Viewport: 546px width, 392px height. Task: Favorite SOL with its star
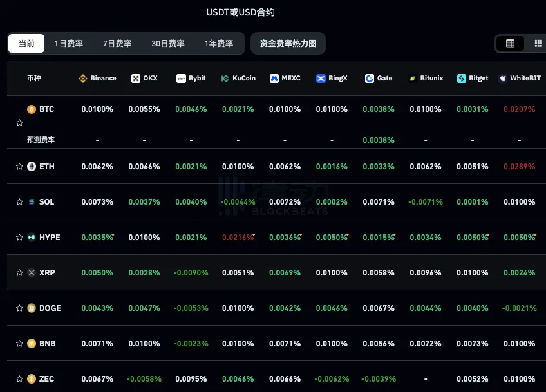19,202
